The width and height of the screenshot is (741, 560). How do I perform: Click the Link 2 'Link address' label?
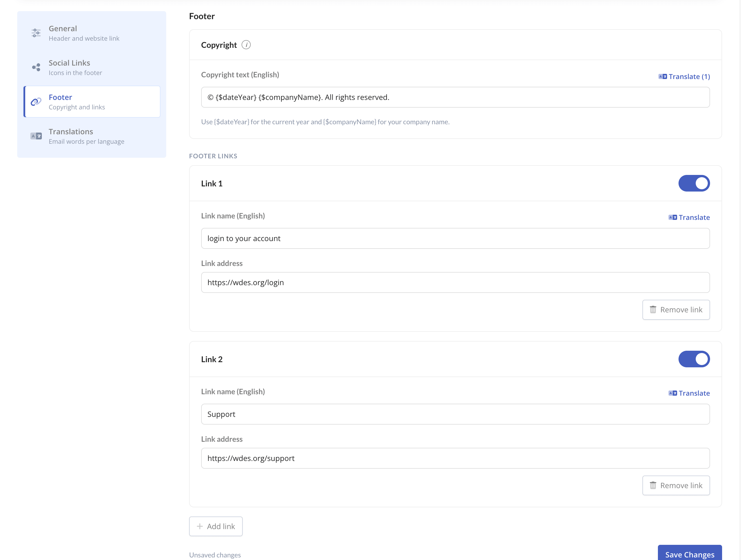[222, 439]
